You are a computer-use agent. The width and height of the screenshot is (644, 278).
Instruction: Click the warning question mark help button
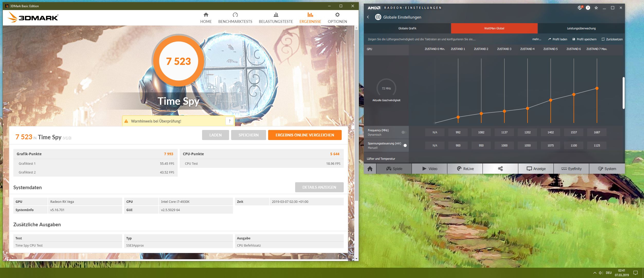[x=230, y=121]
